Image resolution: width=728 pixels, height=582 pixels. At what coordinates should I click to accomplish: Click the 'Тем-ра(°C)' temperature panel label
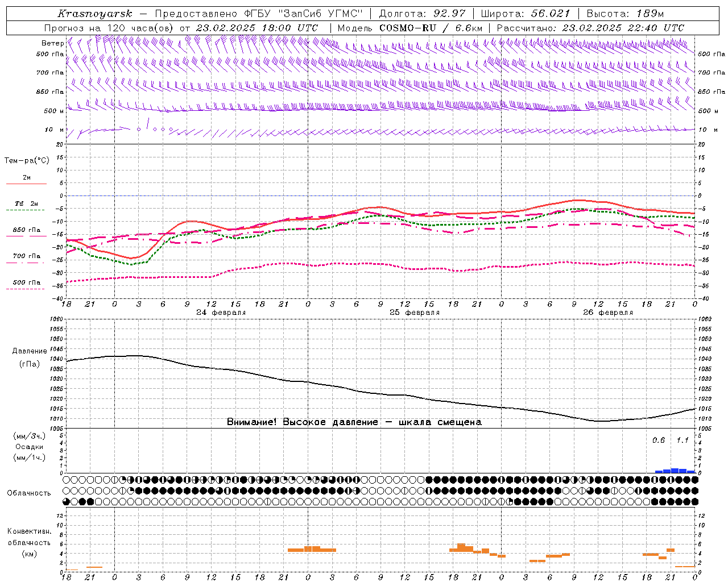point(27,161)
